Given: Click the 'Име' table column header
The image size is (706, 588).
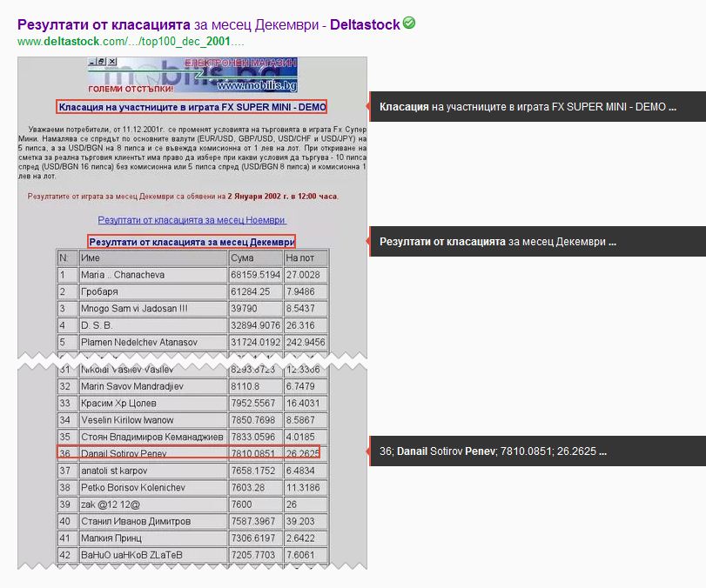Looking at the screenshot, I should (x=153, y=258).
